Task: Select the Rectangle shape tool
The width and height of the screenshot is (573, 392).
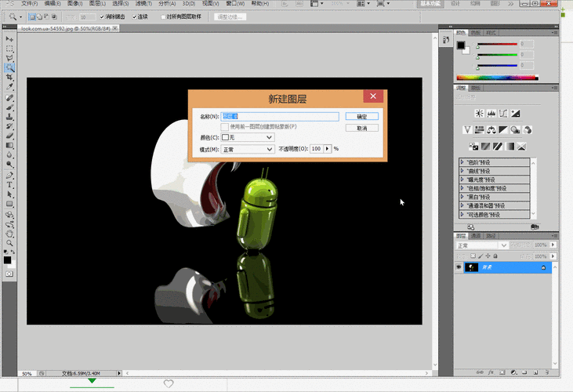Action: (9, 204)
